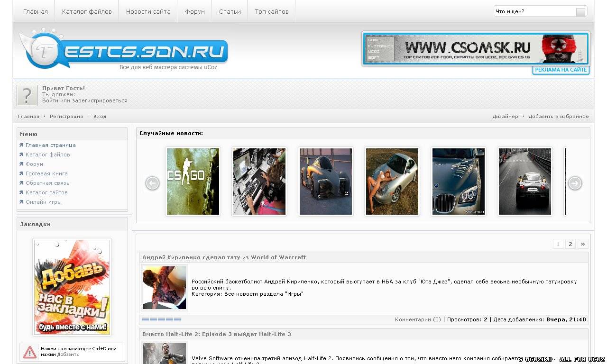Open the black concept car thumbnail
The height and width of the screenshot is (364, 607).
326,182
